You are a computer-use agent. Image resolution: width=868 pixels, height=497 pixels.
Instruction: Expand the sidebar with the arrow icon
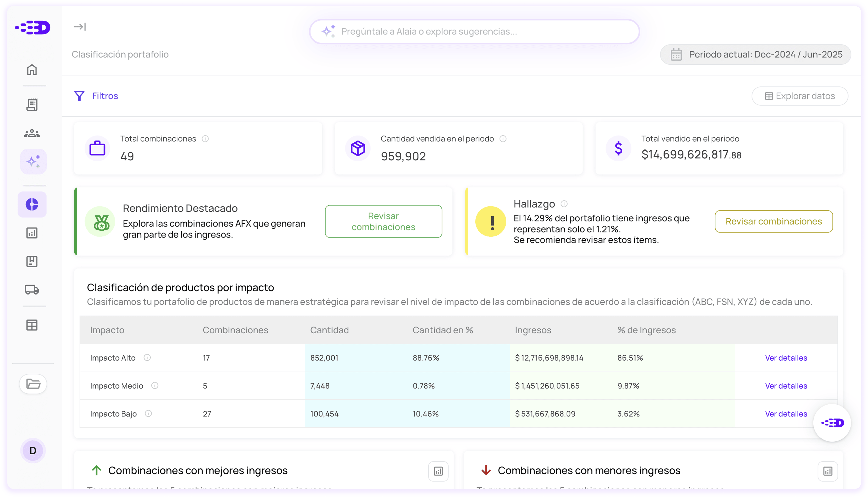click(x=80, y=27)
